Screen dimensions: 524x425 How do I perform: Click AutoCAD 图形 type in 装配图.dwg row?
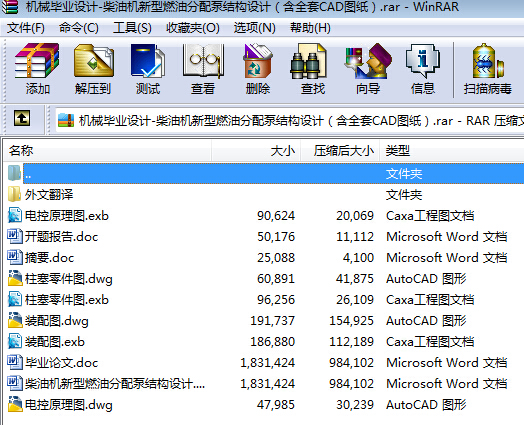tap(426, 321)
